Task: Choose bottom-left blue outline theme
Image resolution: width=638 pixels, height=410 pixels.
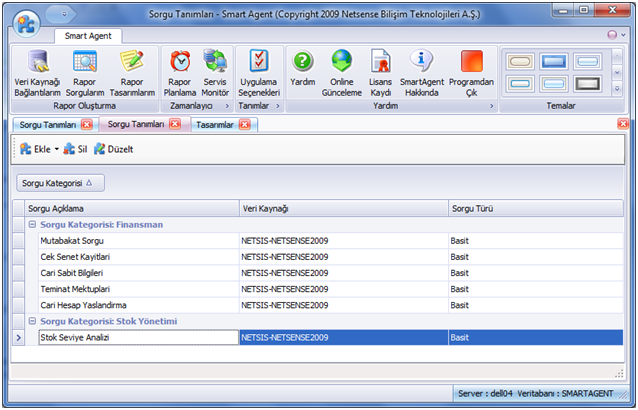Action: click(x=520, y=84)
